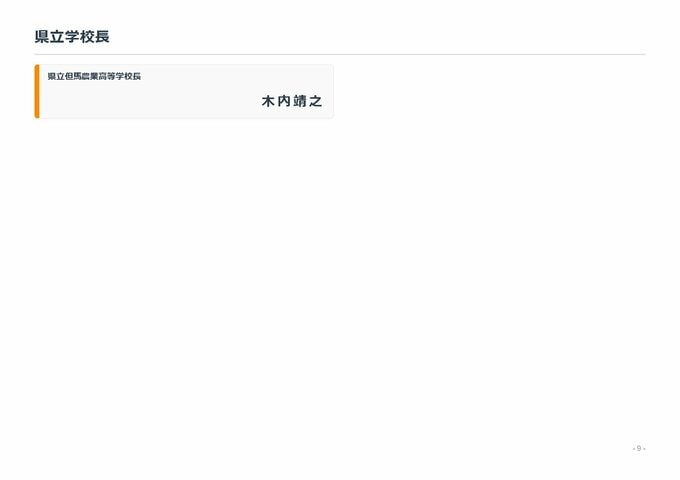The width and height of the screenshot is (680, 480).
Task: Click the name 木内靖之 in the card
Action: tap(292, 101)
